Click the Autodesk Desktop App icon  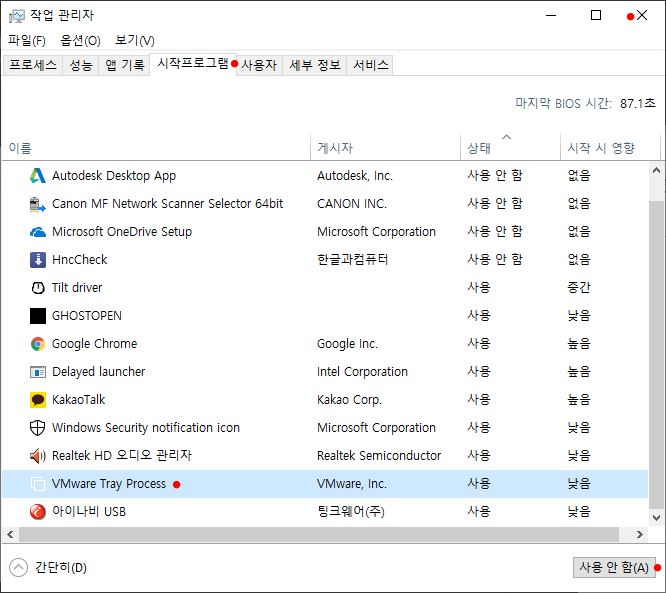[38, 175]
